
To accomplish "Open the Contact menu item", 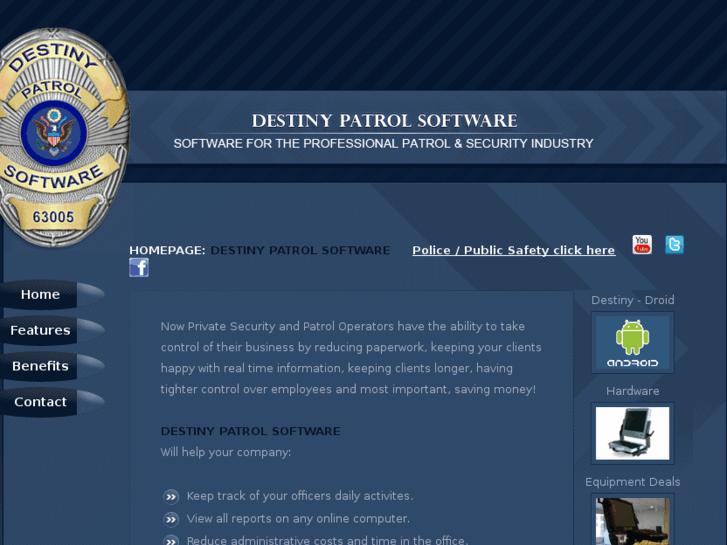I will point(40,402).
